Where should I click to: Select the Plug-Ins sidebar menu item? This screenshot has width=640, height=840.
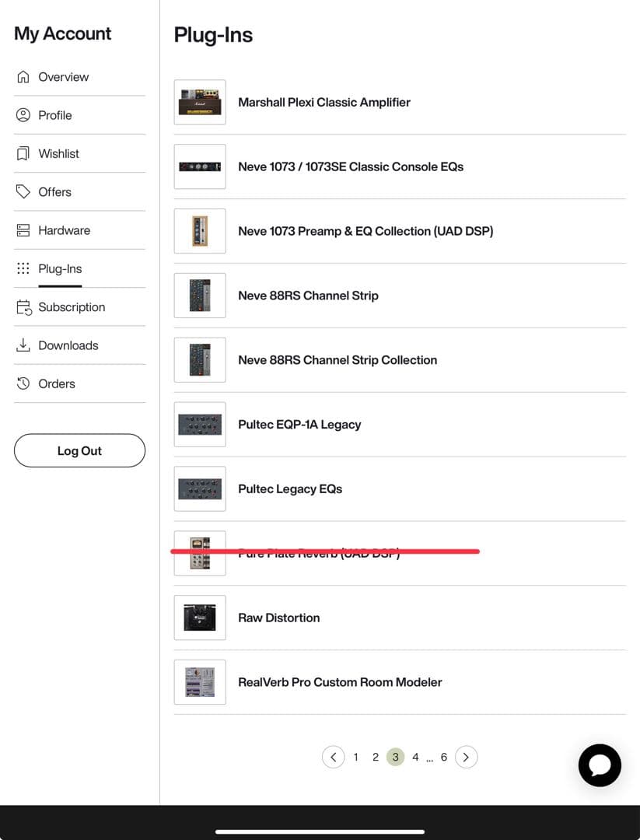pos(60,269)
